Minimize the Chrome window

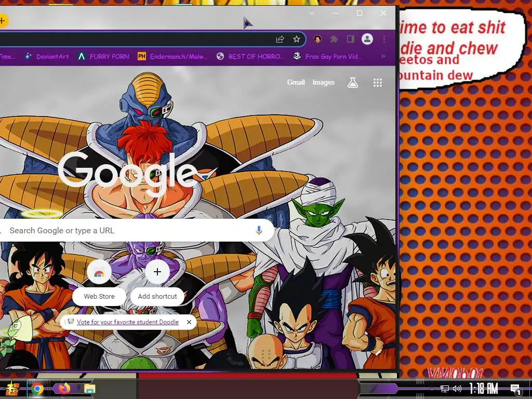click(336, 13)
